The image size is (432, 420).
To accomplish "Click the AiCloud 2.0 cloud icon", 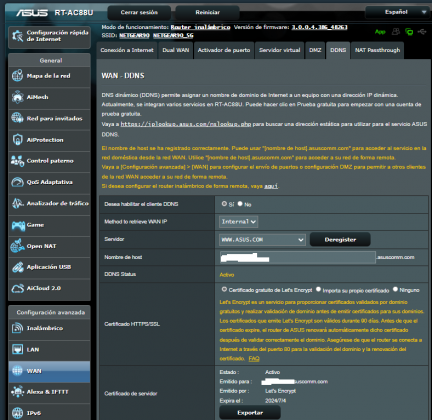I will coord(17,288).
